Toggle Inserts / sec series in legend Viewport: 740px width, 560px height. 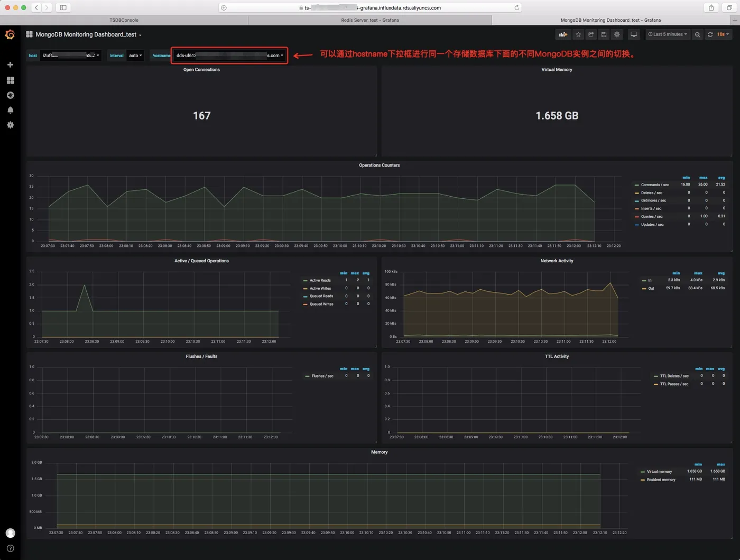pyautogui.click(x=651, y=208)
